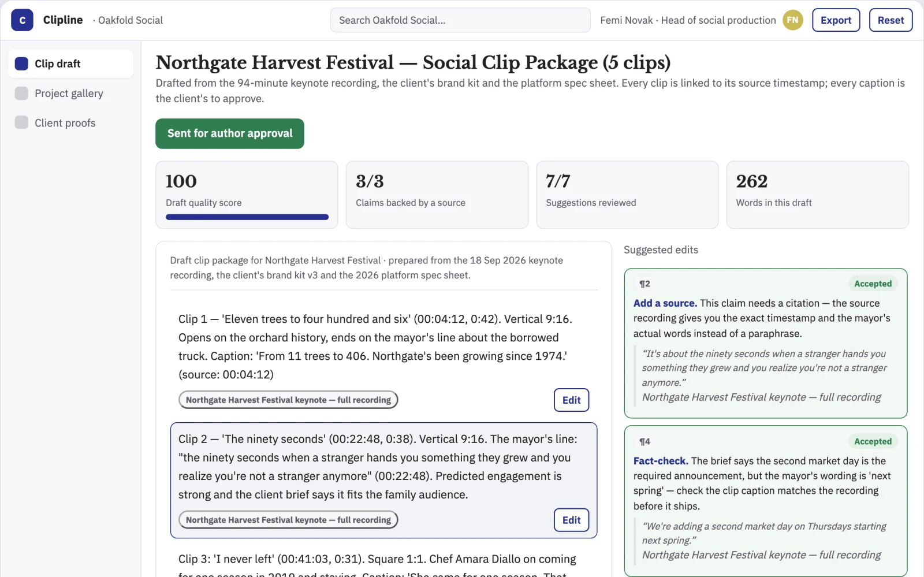Click the Export button
The height and width of the screenshot is (577, 924).
click(836, 20)
